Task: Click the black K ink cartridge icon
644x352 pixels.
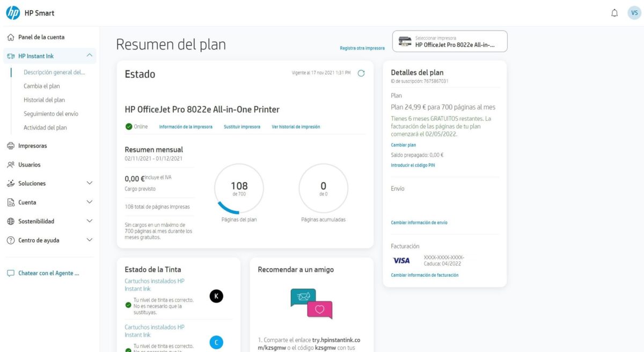Action: (216, 296)
